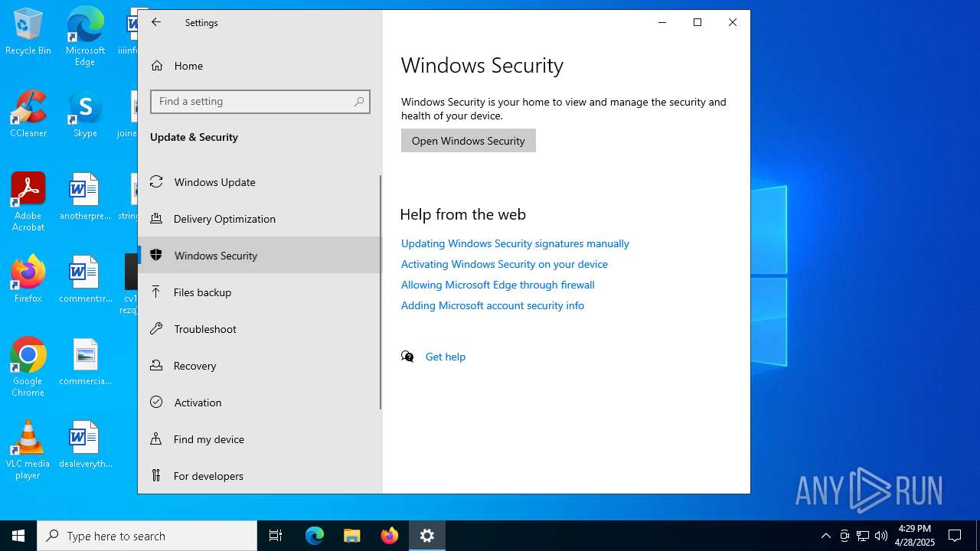Click the Activation checkmark icon
Image resolution: width=980 pixels, height=551 pixels.
156,402
